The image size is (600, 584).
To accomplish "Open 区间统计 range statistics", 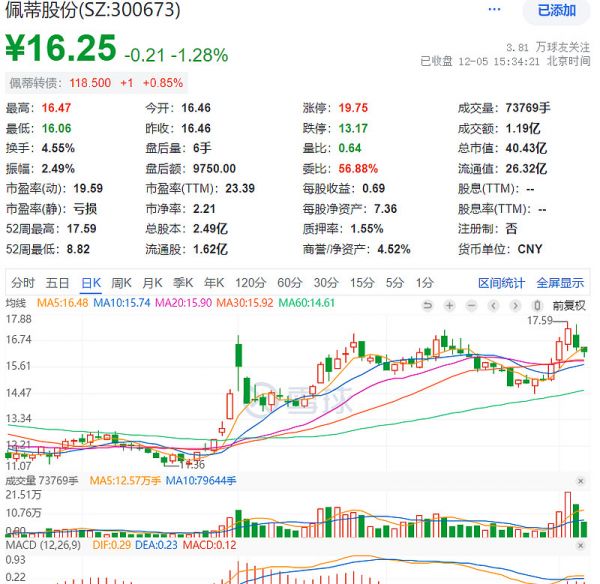I will point(502,283).
